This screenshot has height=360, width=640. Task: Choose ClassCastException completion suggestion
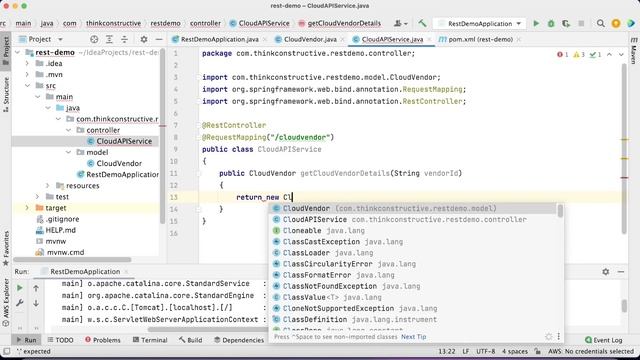coord(413,242)
